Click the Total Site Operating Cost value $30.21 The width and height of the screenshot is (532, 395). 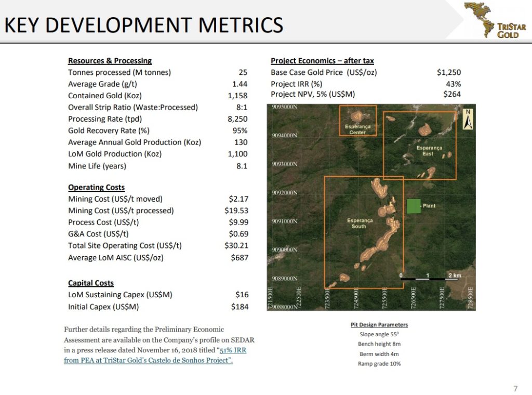(x=236, y=245)
